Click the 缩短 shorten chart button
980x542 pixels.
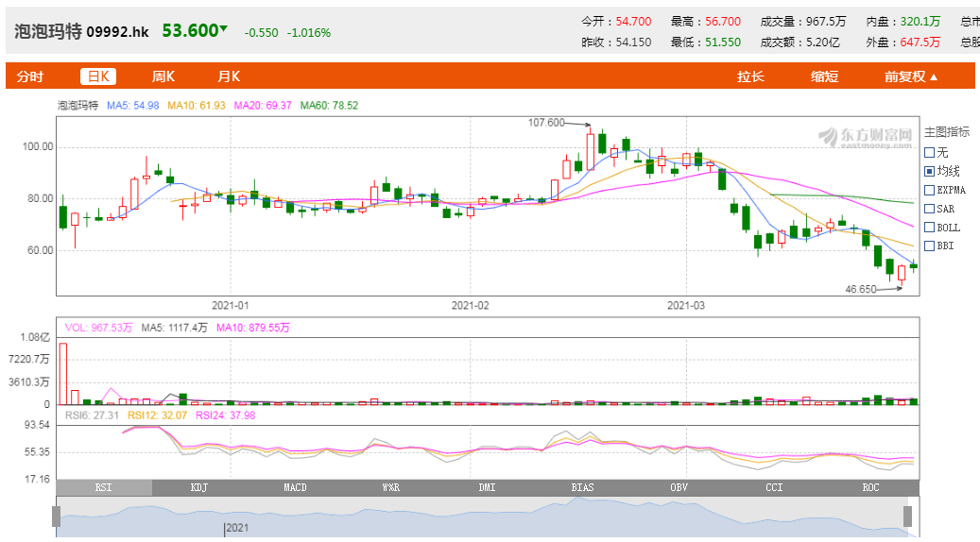coord(824,76)
